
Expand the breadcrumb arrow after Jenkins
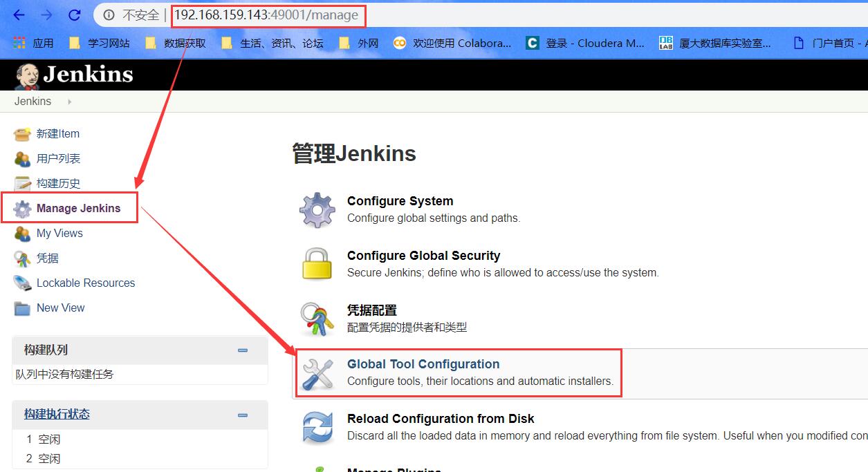click(69, 102)
